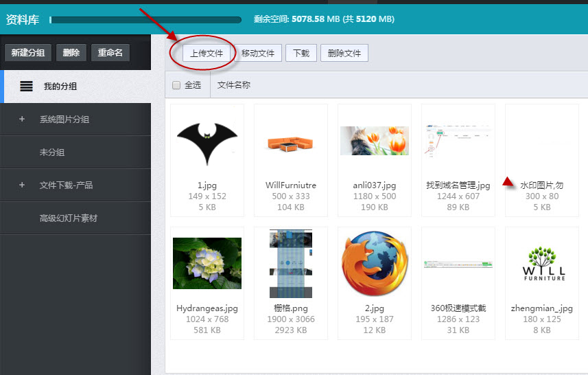Expand 系统图片分组 with the plus icon
This screenshot has height=375, width=588.
click(x=22, y=120)
